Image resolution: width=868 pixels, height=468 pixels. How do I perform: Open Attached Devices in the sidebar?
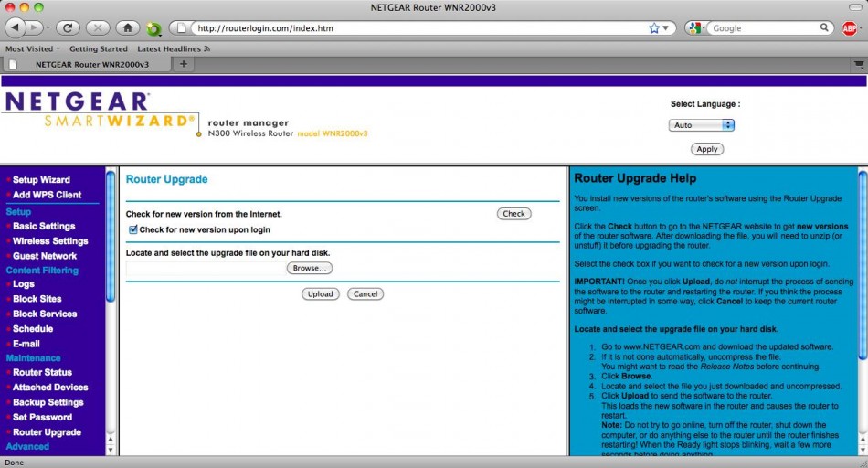50,388
